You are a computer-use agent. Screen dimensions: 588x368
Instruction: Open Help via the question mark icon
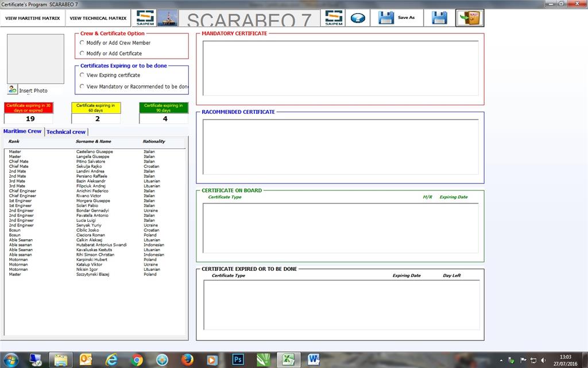(358, 18)
